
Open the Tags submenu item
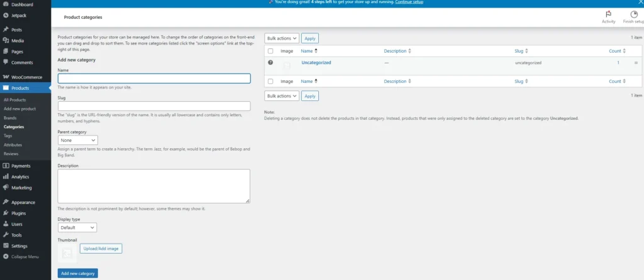point(8,136)
